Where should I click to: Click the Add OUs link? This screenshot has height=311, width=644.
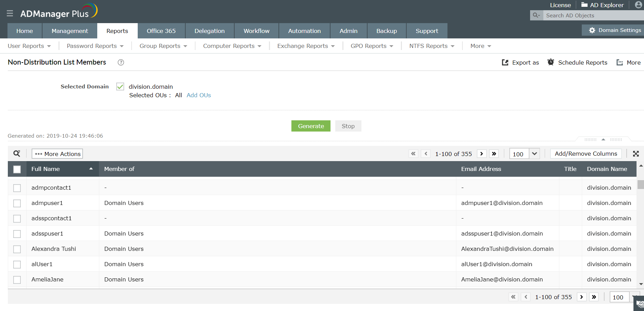coord(199,95)
